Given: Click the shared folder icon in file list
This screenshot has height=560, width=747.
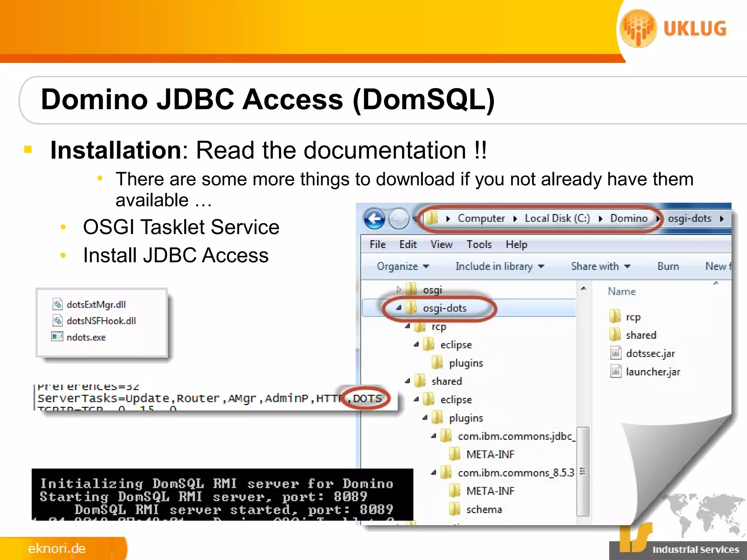Looking at the screenshot, I should pos(615,334).
